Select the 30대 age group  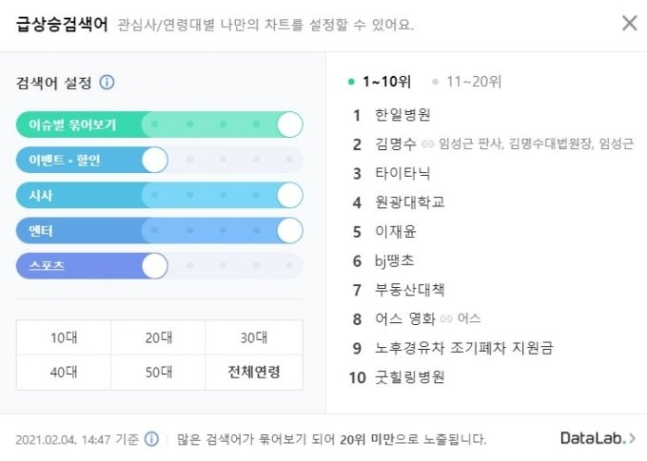coord(254,338)
